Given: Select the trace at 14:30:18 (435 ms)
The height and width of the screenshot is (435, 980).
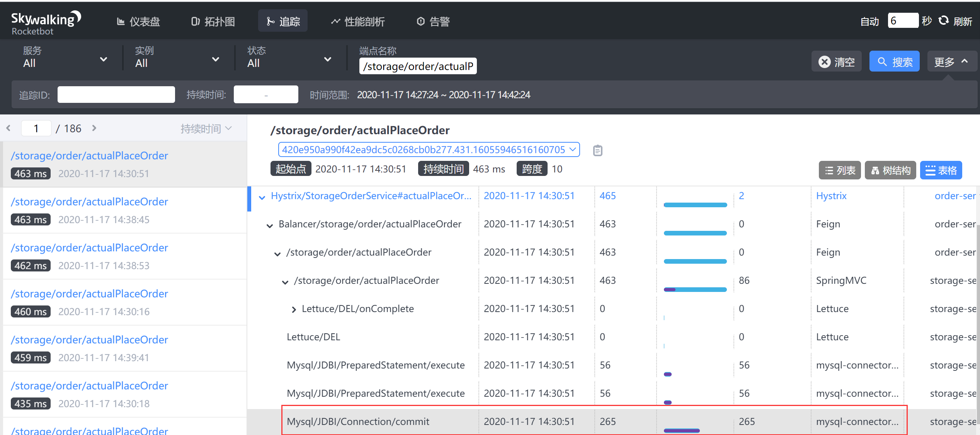Looking at the screenshot, I should point(125,394).
